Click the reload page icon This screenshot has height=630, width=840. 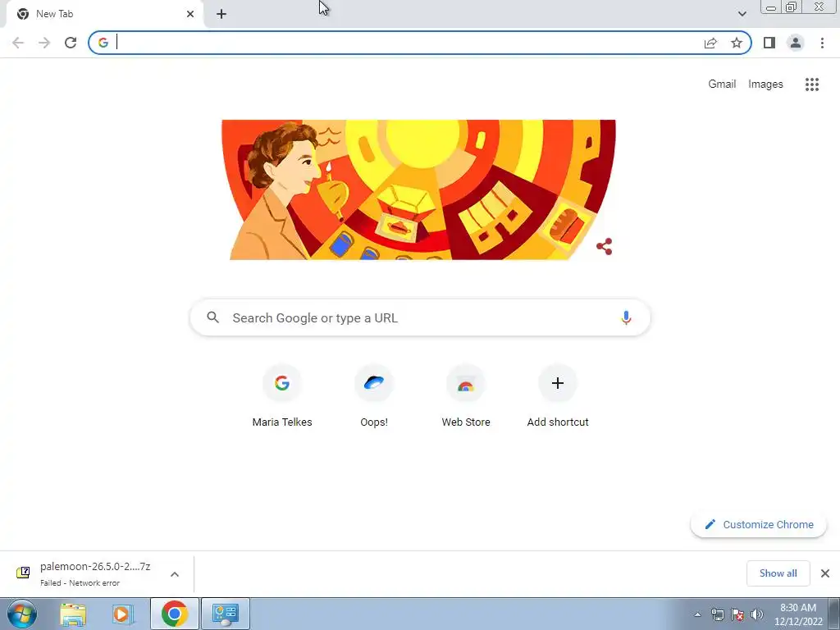71,43
